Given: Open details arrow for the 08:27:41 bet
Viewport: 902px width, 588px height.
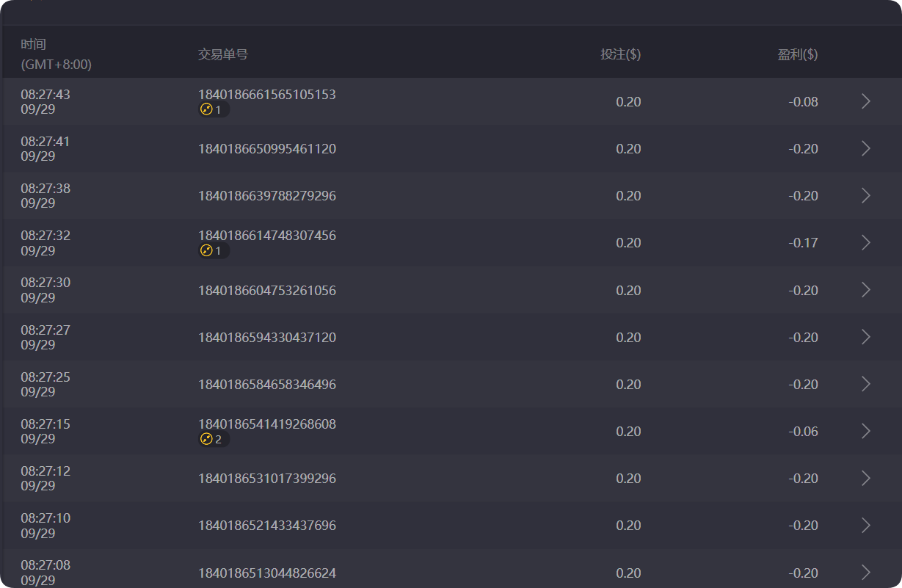Looking at the screenshot, I should 866,148.
